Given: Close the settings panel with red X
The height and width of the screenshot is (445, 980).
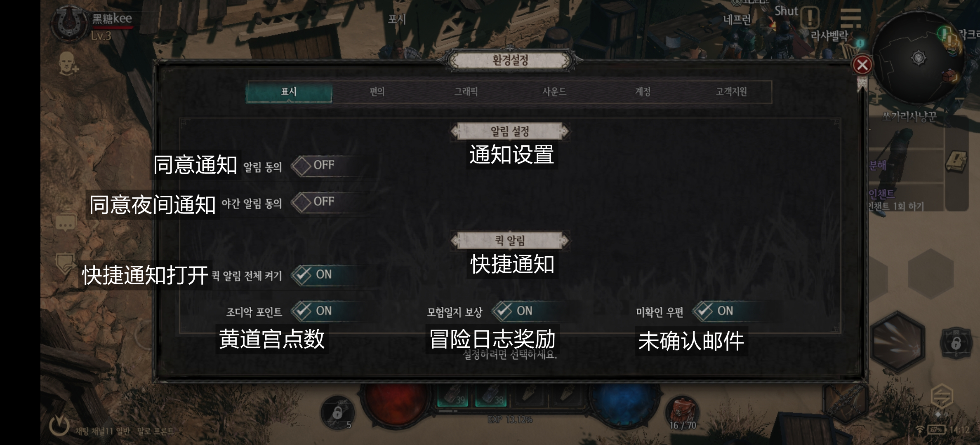Looking at the screenshot, I should [x=862, y=65].
